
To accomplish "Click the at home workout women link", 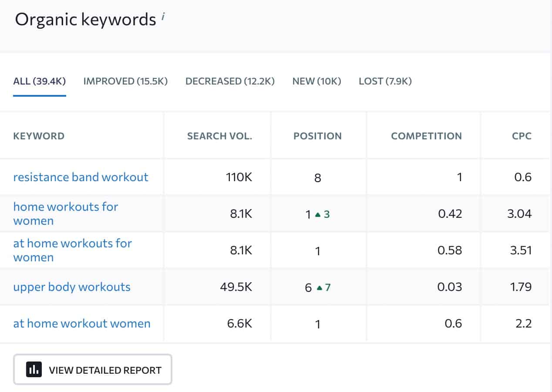I will pos(82,323).
